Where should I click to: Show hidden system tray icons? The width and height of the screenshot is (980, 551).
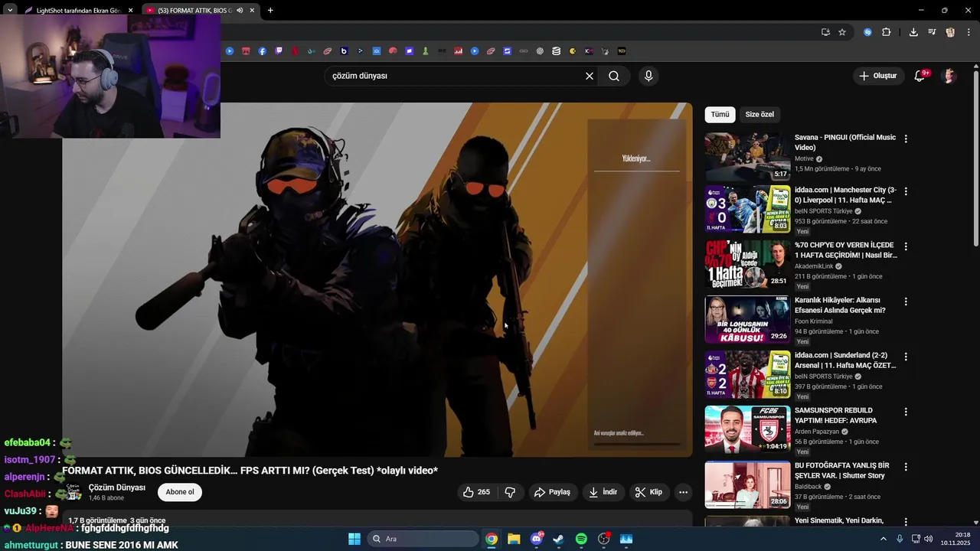(x=883, y=539)
